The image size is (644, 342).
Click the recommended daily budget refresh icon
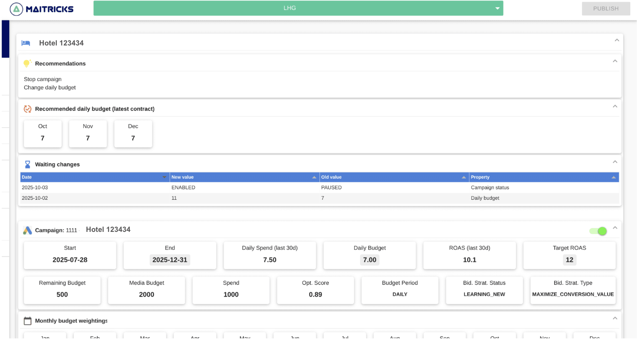coord(28,109)
